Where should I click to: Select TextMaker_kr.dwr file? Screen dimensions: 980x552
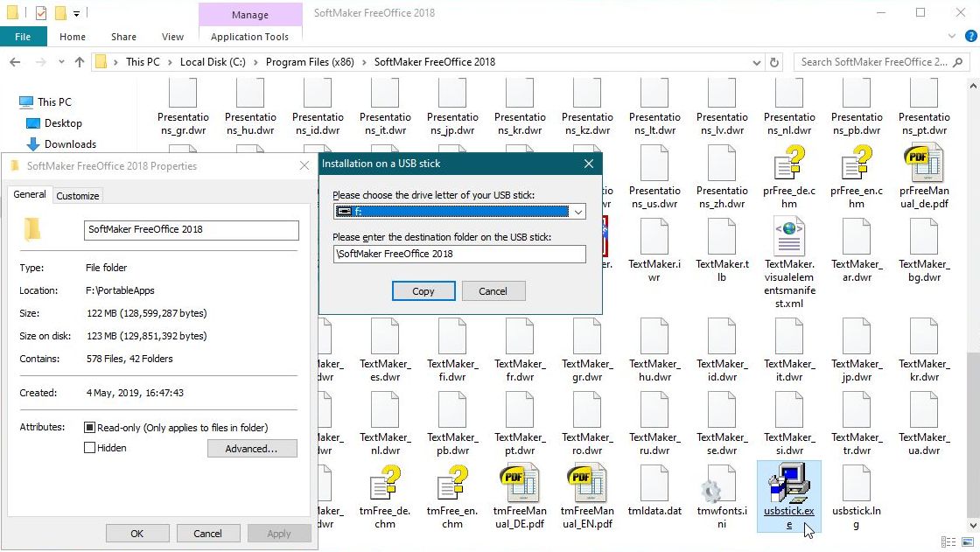click(x=924, y=350)
